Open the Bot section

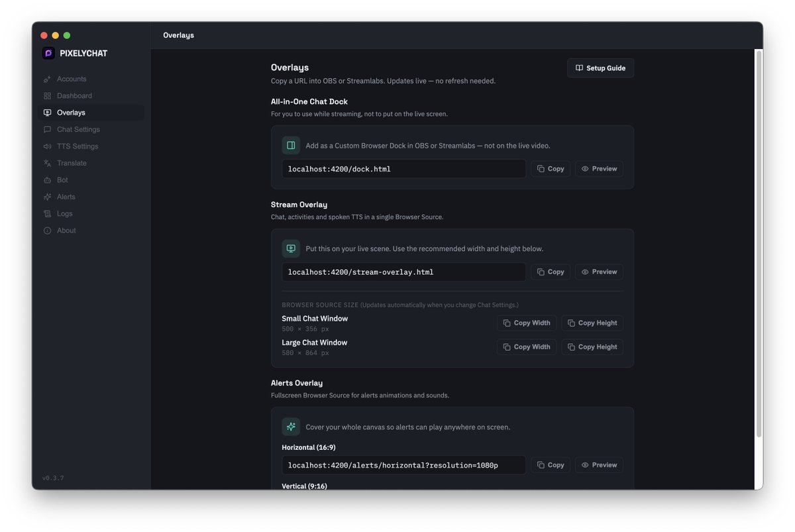91,180
